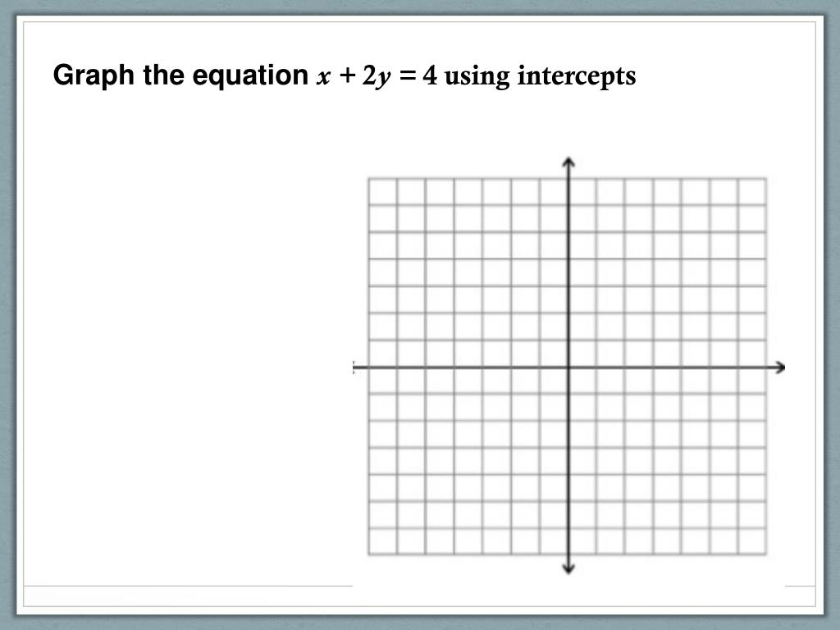The image size is (840, 630).
Task: Click the upward arrowhead of the y-axis
Action: (x=568, y=162)
